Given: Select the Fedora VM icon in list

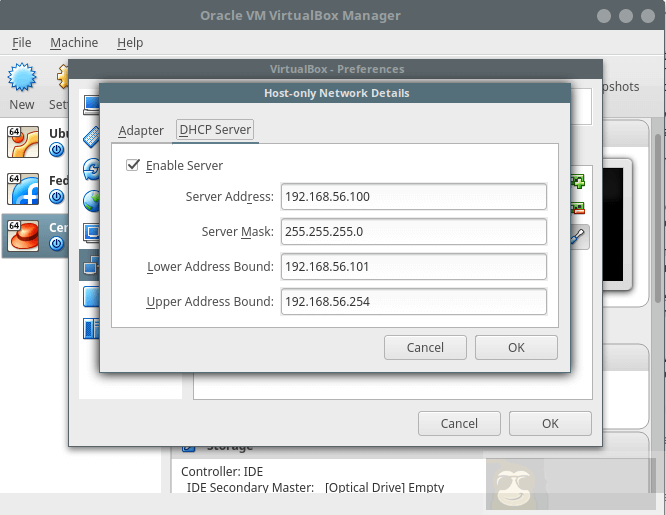Looking at the screenshot, I should tap(23, 189).
